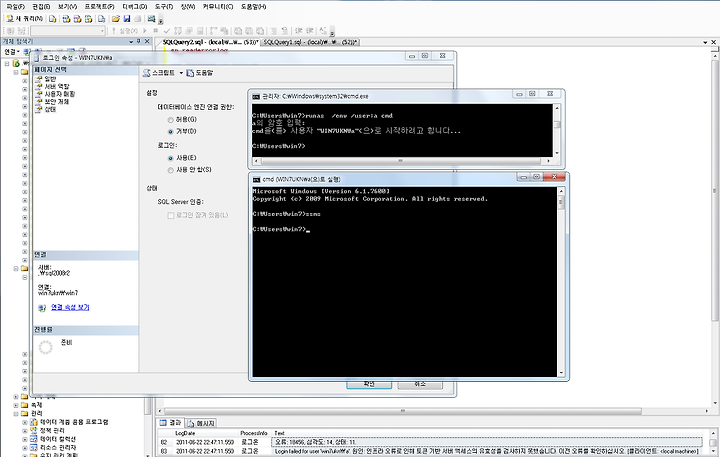Image resolution: width=720 pixels, height=457 pixels.
Task: Click the Activity Monitor icon on the first toolbar
Action: pos(151,19)
